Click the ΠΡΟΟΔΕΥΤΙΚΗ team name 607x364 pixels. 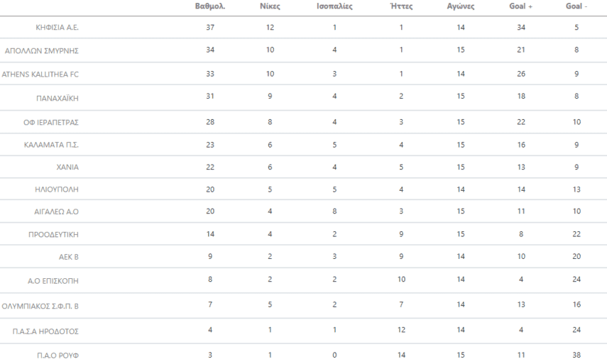(54, 236)
